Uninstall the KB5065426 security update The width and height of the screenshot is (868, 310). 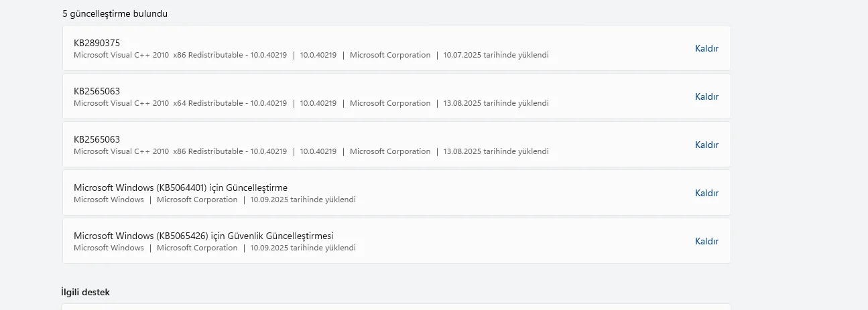pyautogui.click(x=706, y=241)
